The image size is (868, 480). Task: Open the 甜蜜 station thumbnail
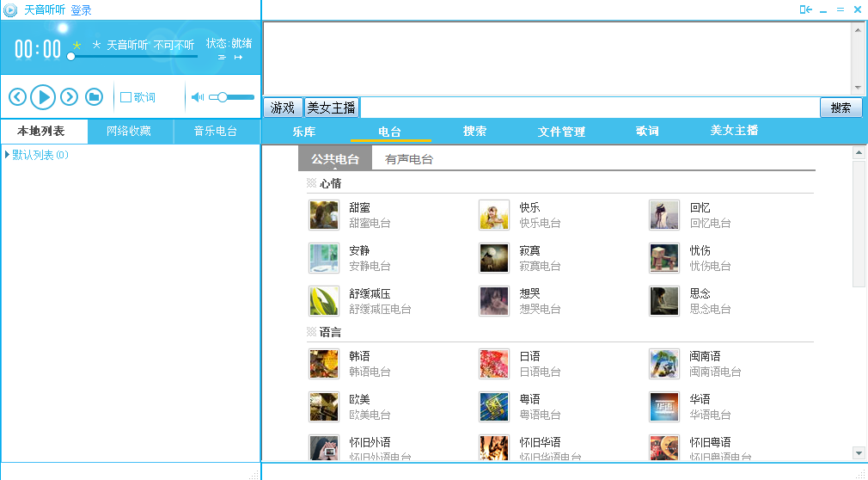(x=324, y=215)
